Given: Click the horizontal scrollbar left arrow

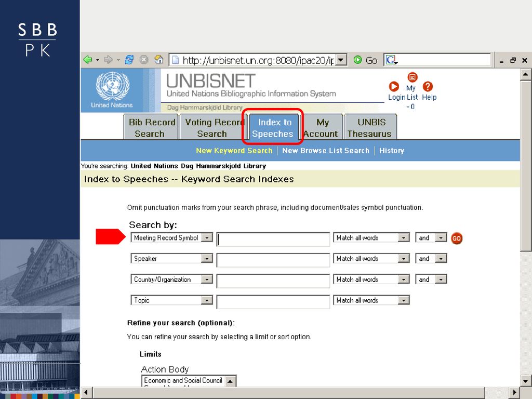Looking at the screenshot, I should (86, 393).
